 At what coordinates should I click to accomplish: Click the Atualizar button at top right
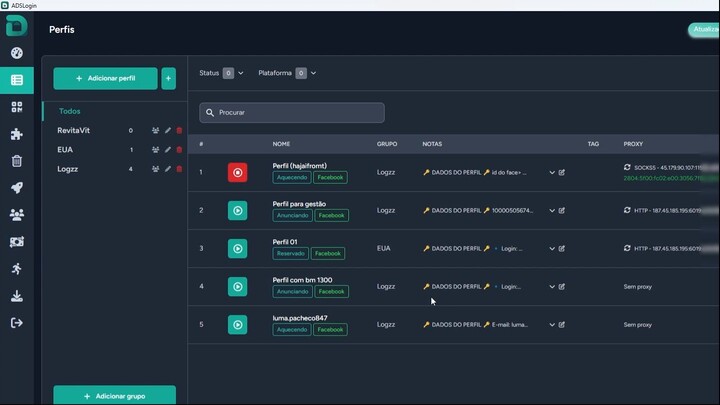click(704, 30)
